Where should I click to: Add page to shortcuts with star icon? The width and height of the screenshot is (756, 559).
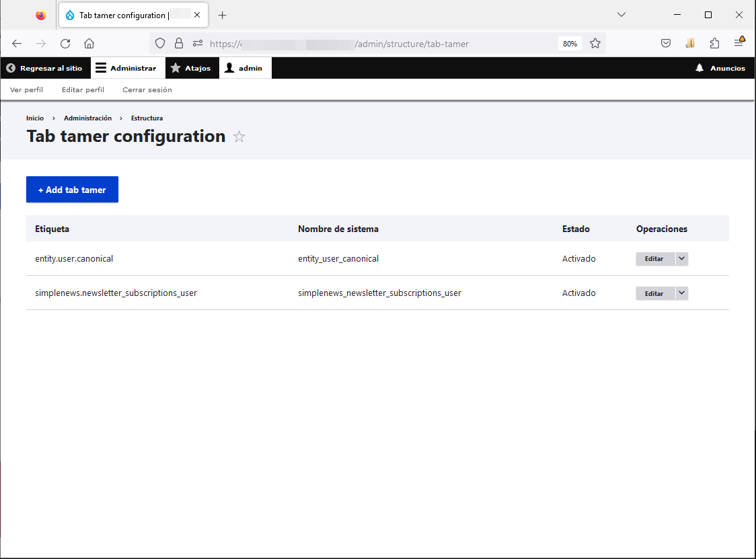(x=239, y=137)
